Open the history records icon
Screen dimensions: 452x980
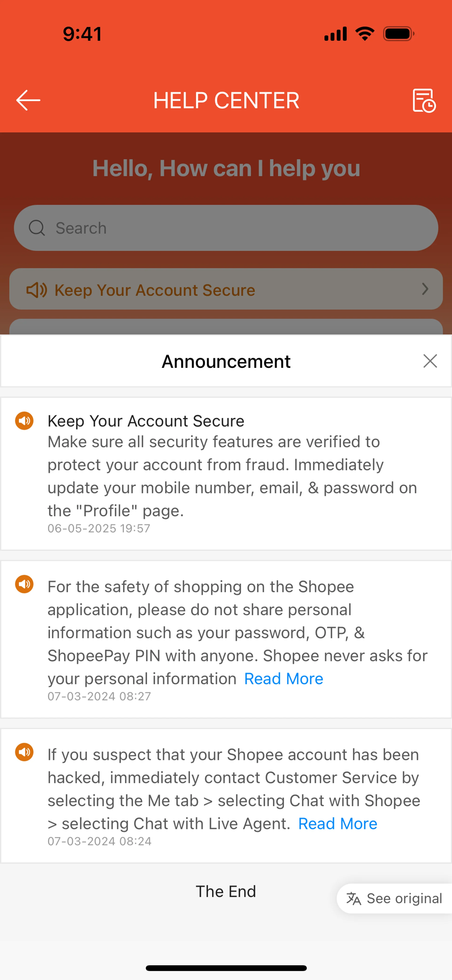pos(424,101)
